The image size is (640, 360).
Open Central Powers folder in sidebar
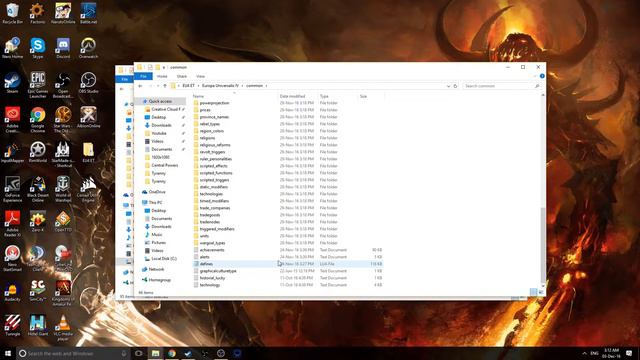point(164,165)
